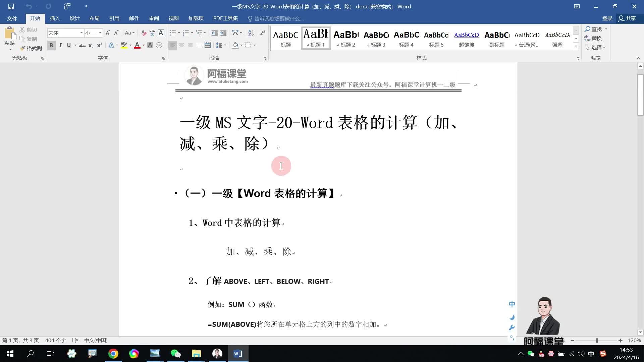The width and height of the screenshot is (644, 362).
Task: Decrease paragraph indent
Action: (x=214, y=33)
